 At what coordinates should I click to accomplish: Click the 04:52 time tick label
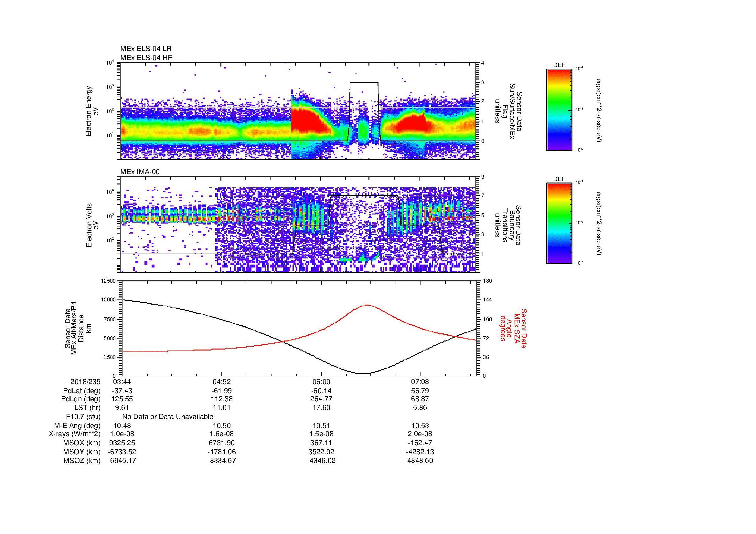coord(222,382)
